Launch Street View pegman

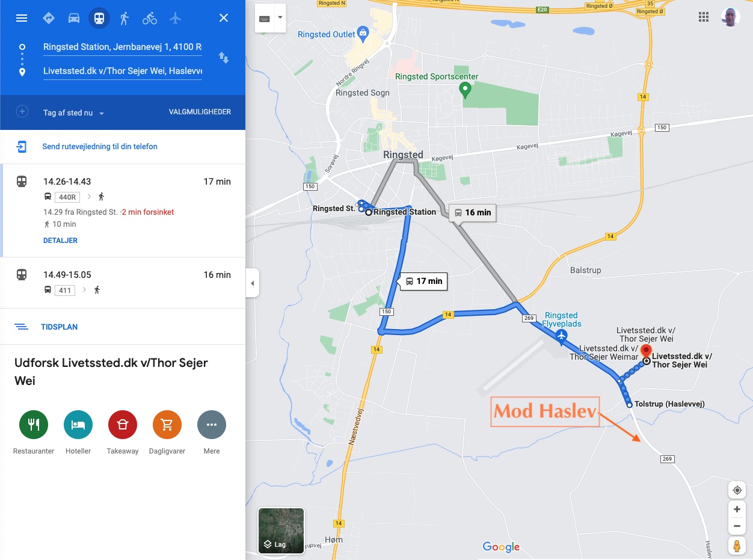click(x=737, y=546)
